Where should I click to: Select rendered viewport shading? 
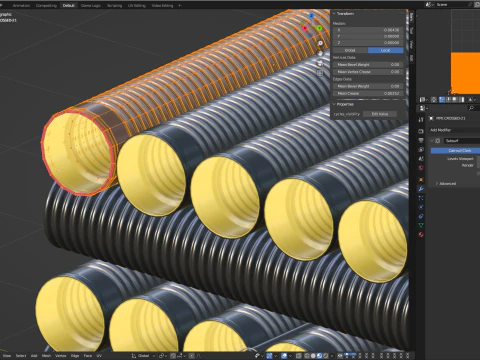(325, 356)
